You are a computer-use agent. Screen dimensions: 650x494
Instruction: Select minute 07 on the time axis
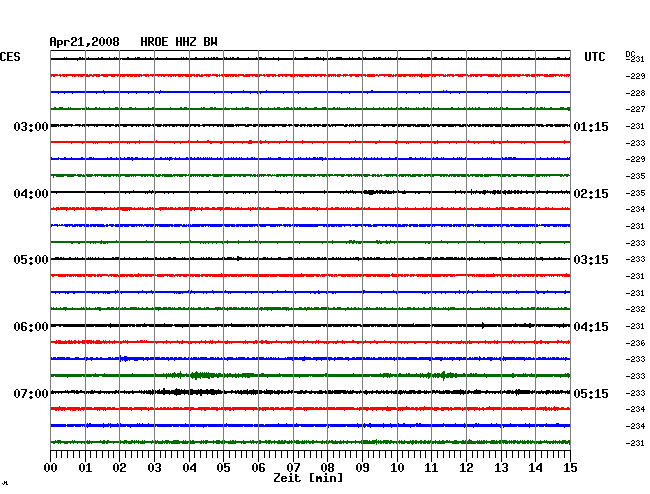pyautogui.click(x=293, y=467)
